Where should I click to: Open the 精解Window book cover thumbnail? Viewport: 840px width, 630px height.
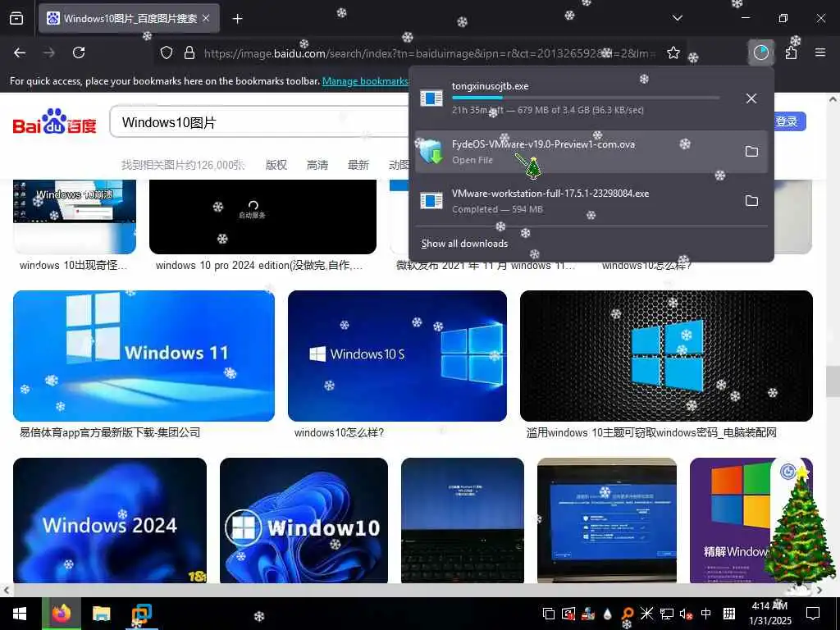coord(731,520)
